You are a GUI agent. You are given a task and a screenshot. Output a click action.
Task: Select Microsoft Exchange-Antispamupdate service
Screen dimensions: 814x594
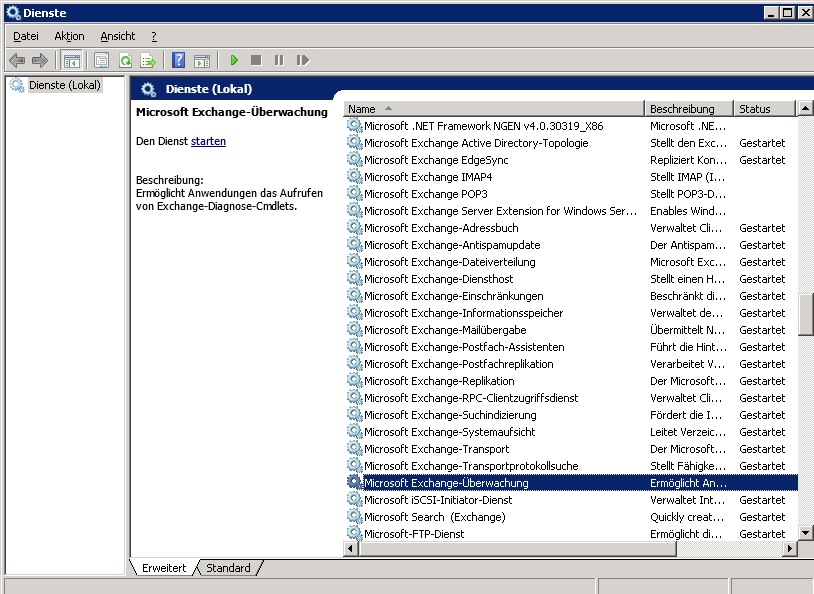pos(452,245)
